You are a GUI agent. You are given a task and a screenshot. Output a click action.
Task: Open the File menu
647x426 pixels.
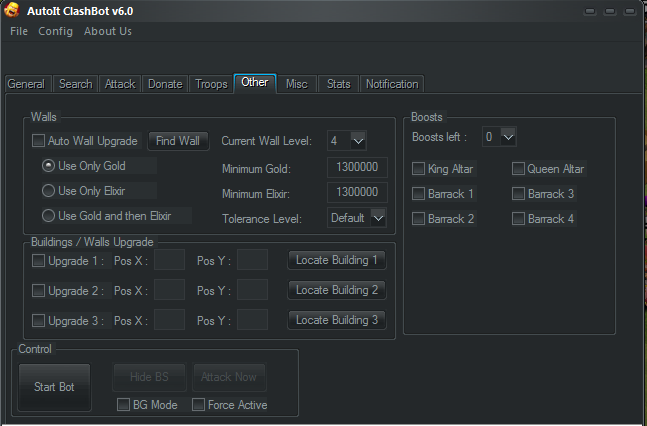pyautogui.click(x=19, y=31)
